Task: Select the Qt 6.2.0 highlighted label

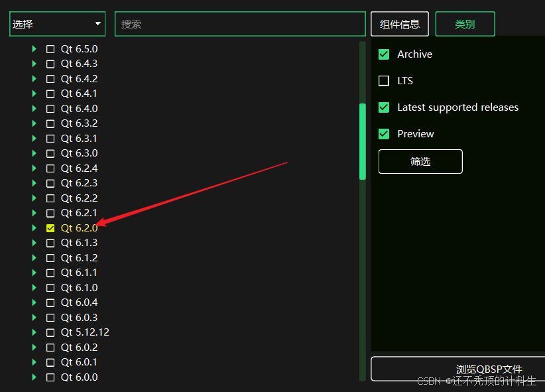Action: click(x=80, y=228)
